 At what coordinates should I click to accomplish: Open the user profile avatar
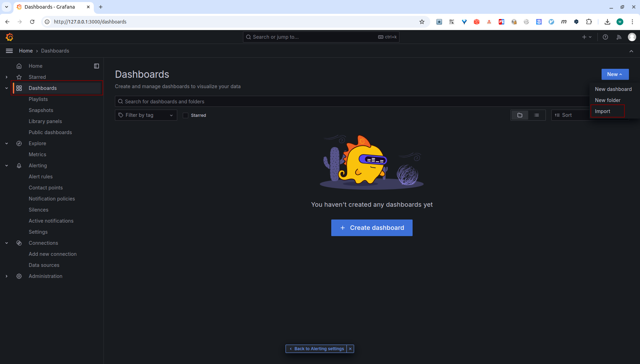632,37
